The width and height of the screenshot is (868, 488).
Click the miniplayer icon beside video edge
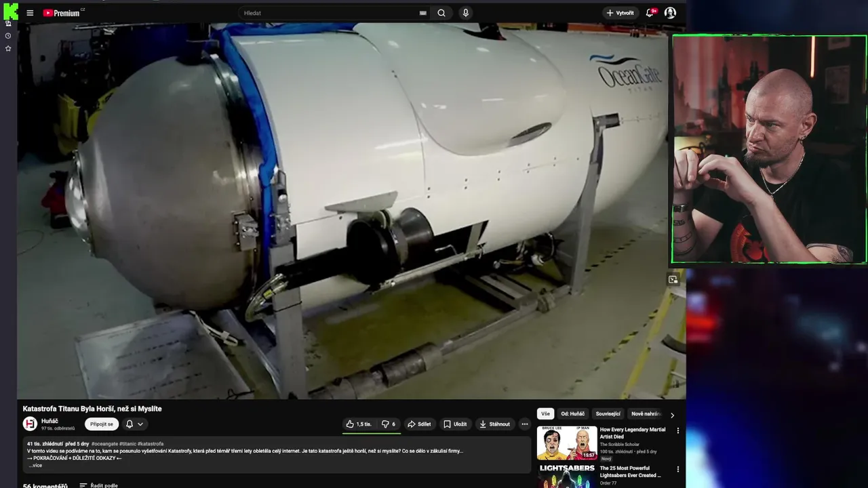tap(673, 279)
